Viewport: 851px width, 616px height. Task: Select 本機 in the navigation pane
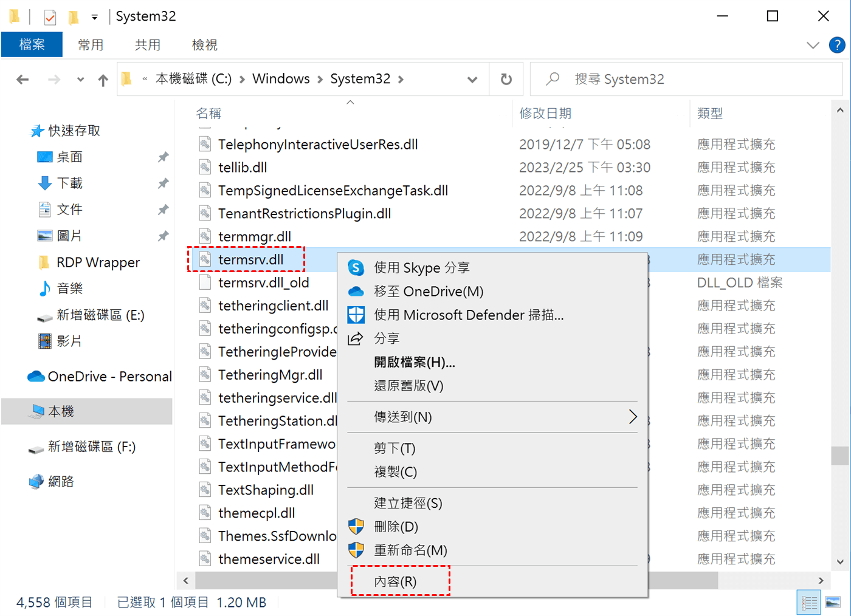87,411
